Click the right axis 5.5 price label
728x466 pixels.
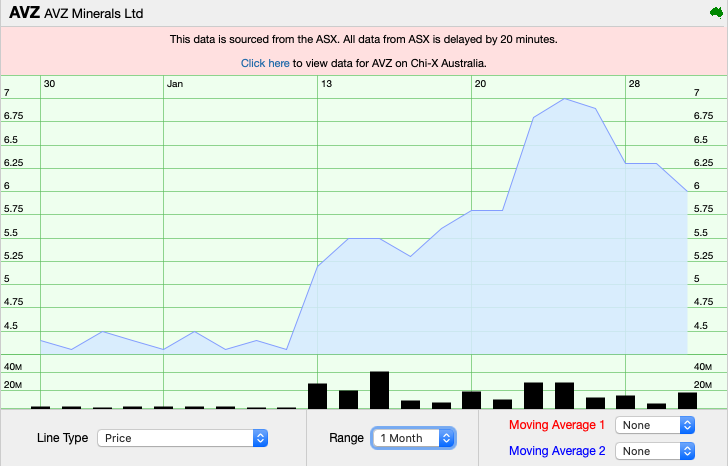(x=701, y=233)
